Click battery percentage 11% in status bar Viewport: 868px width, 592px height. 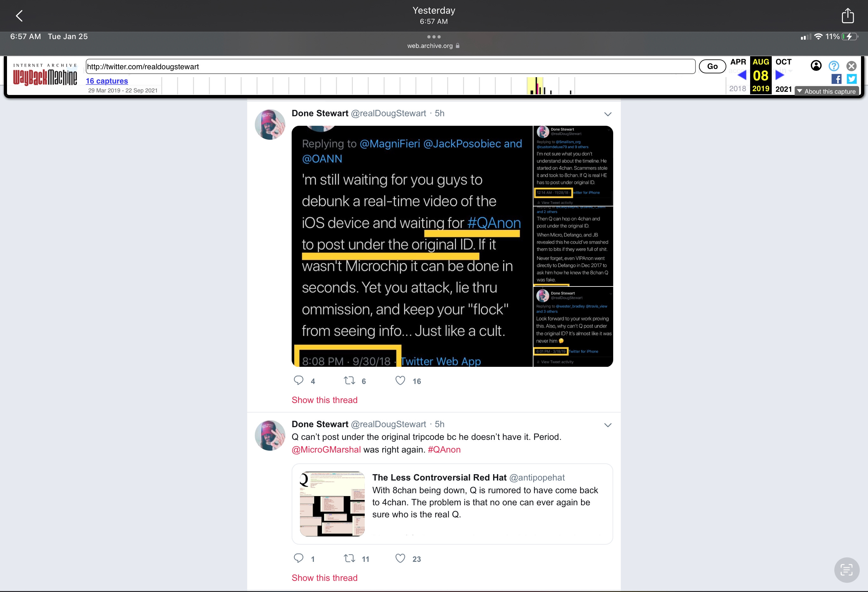click(x=832, y=37)
